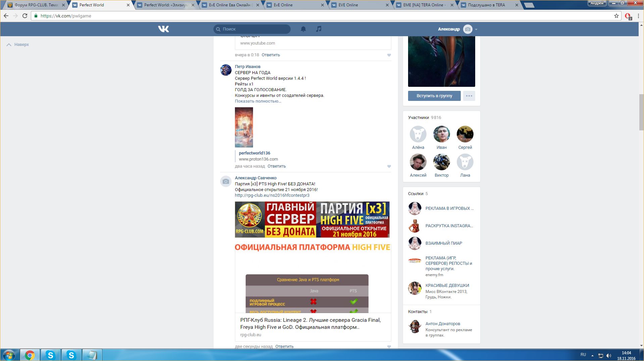Go back with the browser back arrow

coord(6,16)
